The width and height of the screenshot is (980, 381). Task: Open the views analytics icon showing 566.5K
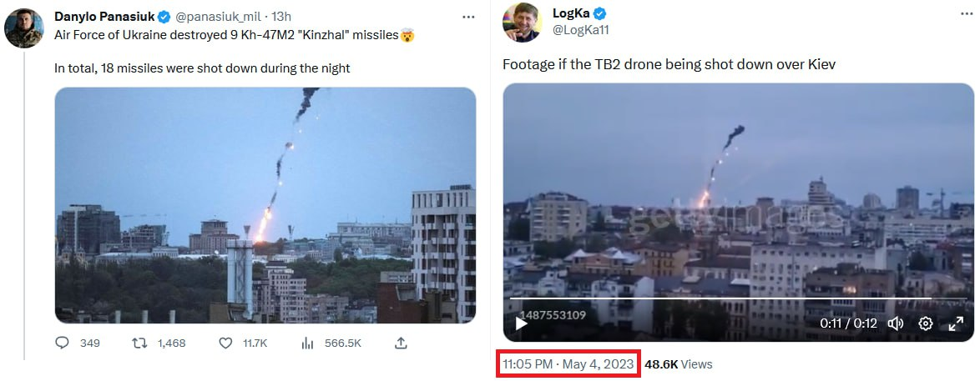pyautogui.click(x=307, y=343)
